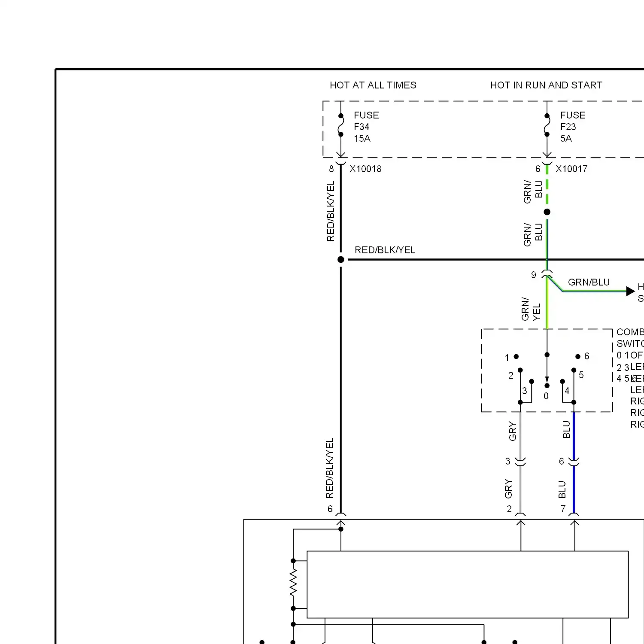Click the blue BLU wire above connector pin 6
This screenshot has height=644, width=644.
574,434
